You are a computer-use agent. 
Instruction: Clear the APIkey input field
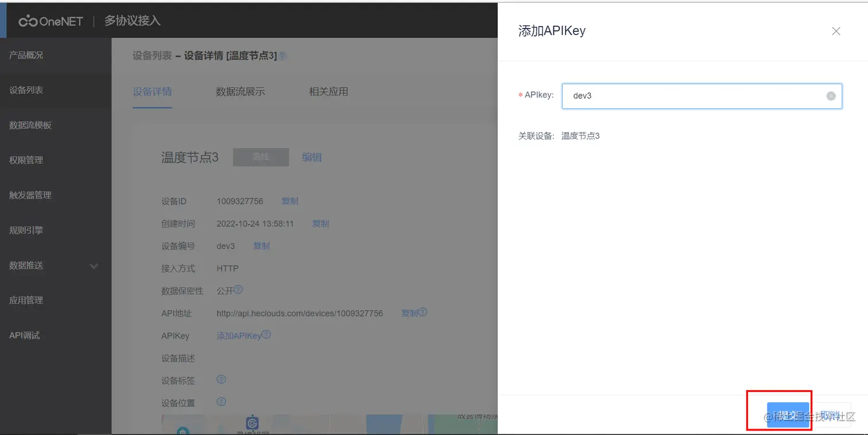point(831,96)
